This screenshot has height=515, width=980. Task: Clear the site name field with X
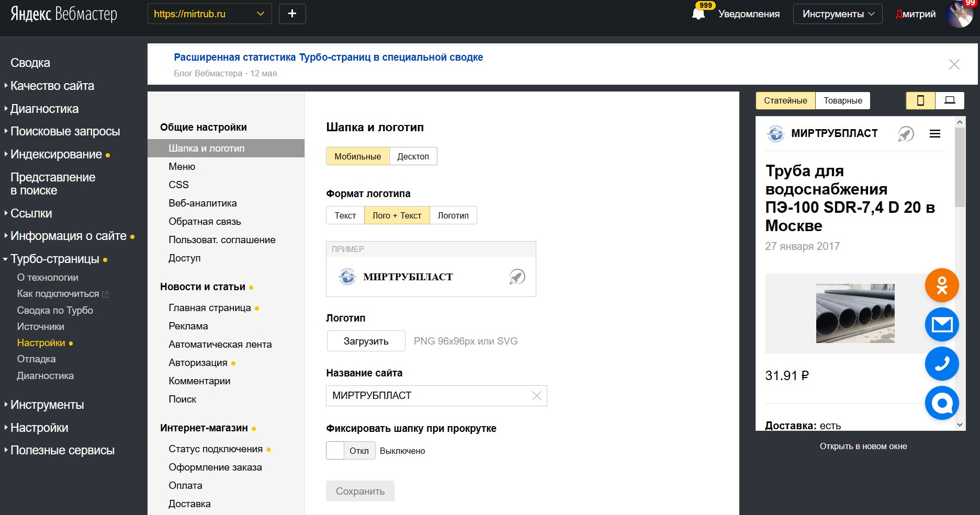pyautogui.click(x=536, y=396)
